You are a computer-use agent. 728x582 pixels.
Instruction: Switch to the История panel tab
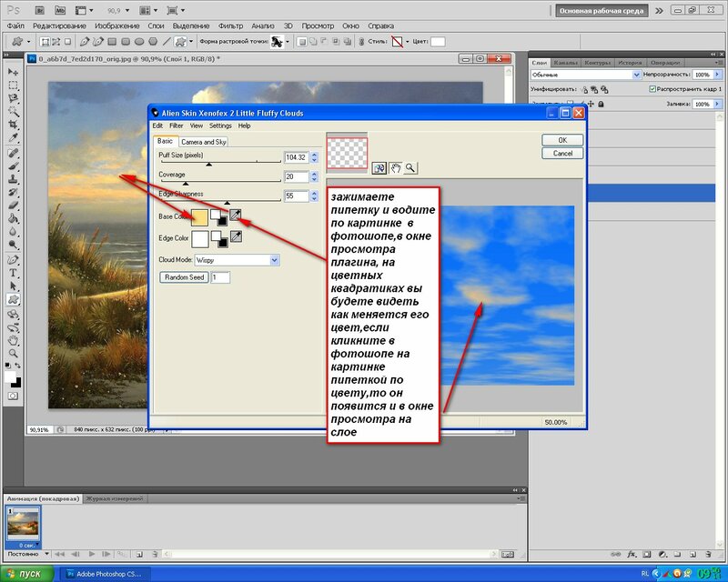click(630, 63)
